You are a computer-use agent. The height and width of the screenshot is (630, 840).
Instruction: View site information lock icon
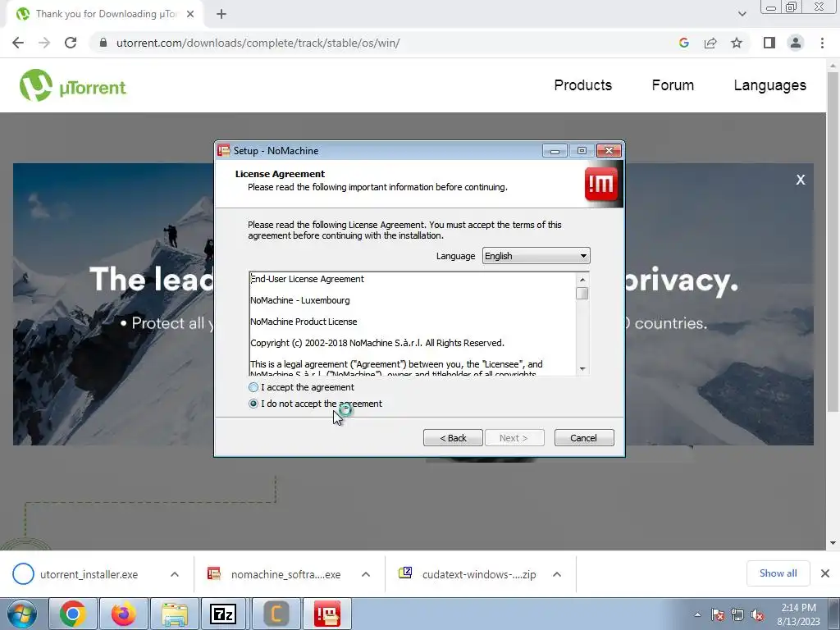103,43
